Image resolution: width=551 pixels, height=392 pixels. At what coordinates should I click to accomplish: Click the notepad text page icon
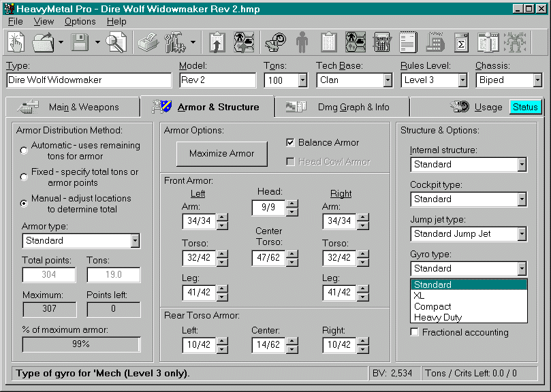(409, 42)
